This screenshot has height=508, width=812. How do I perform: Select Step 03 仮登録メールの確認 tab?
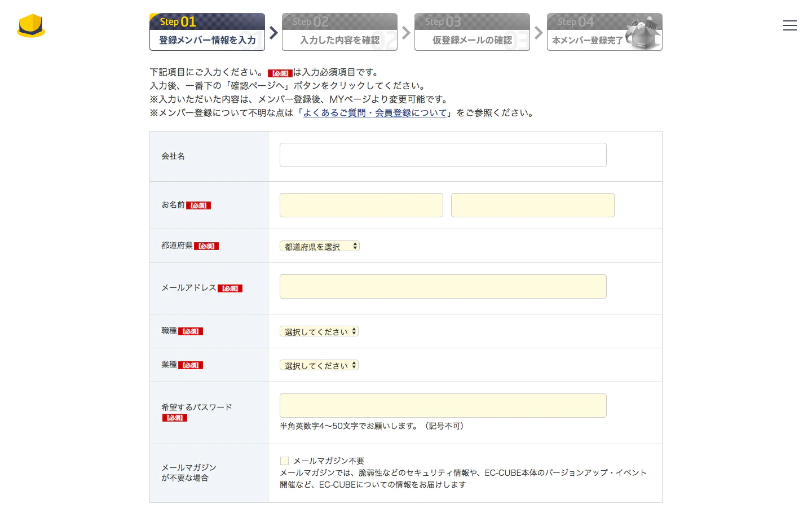[472, 32]
